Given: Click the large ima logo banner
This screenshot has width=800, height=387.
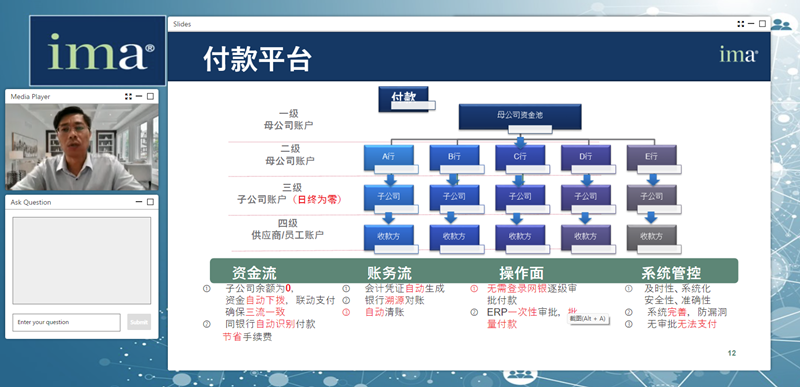Looking at the screenshot, I should pyautogui.click(x=97, y=50).
